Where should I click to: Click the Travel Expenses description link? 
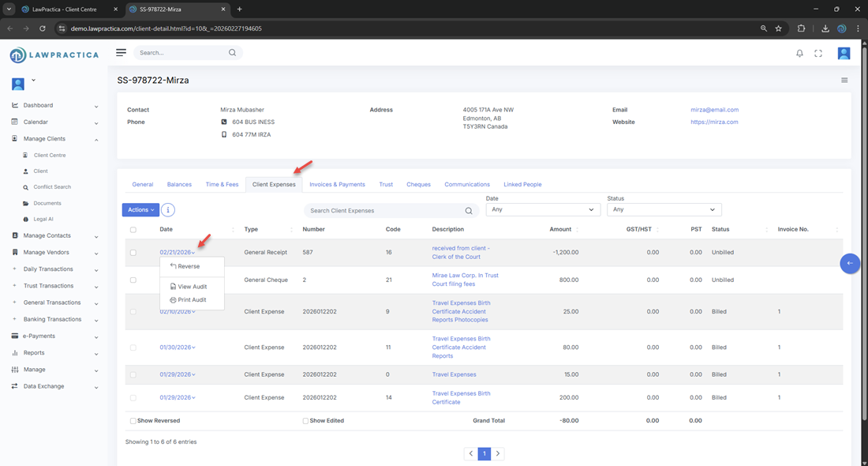coord(454,374)
